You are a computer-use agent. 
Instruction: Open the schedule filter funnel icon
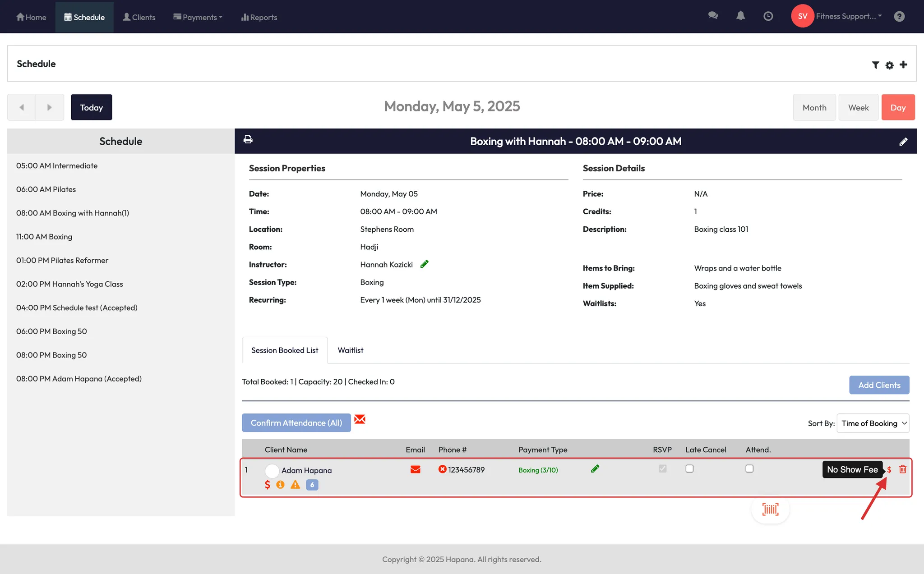[x=875, y=65]
